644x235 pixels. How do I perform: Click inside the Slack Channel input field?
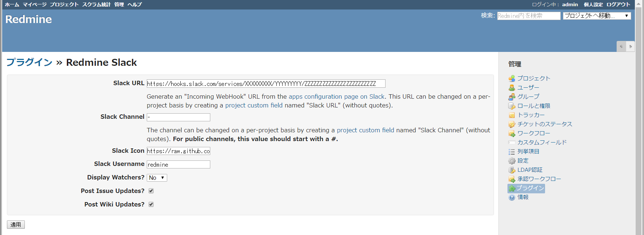(x=178, y=117)
